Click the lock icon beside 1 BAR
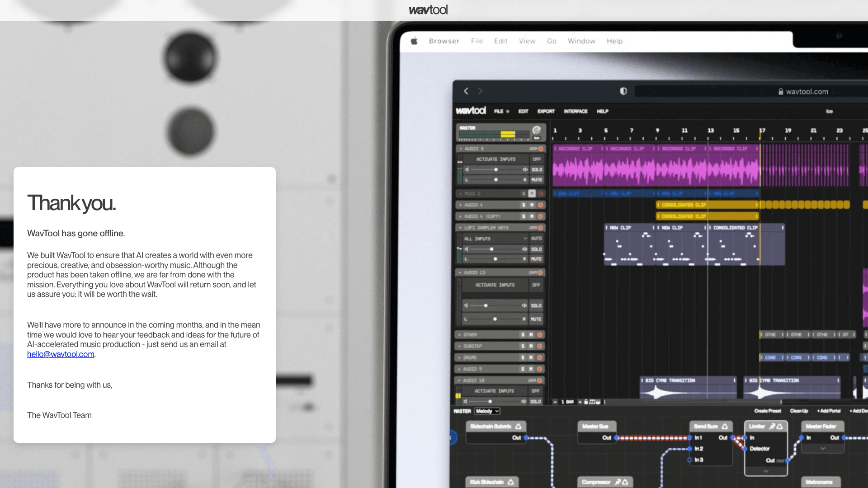 point(586,402)
